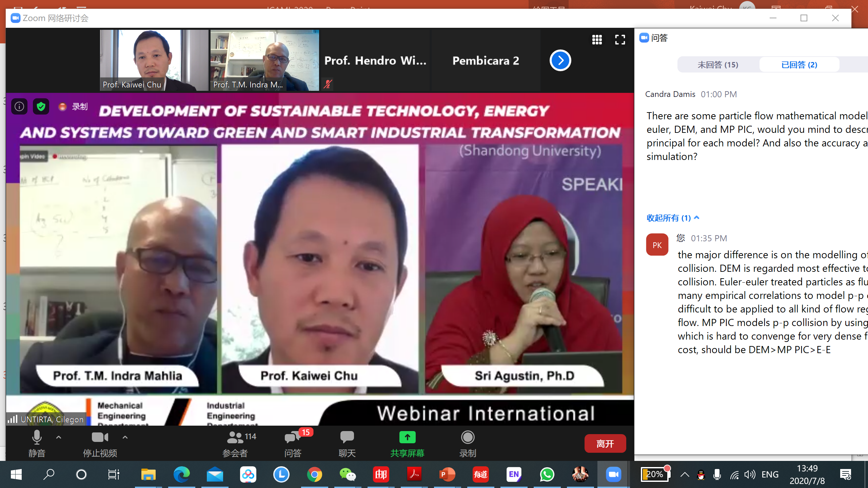
Task: Open WeChat from the taskbar
Action: (x=348, y=474)
